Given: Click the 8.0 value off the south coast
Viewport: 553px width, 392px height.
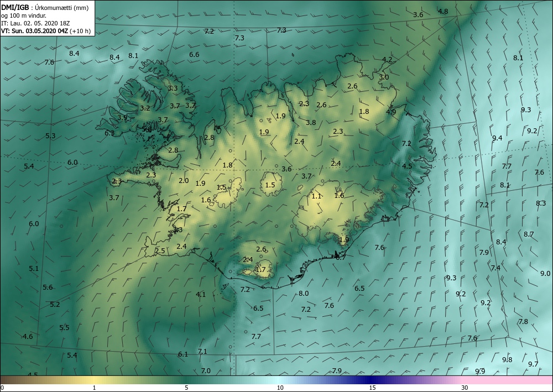Looking at the screenshot, I should click(x=304, y=293).
